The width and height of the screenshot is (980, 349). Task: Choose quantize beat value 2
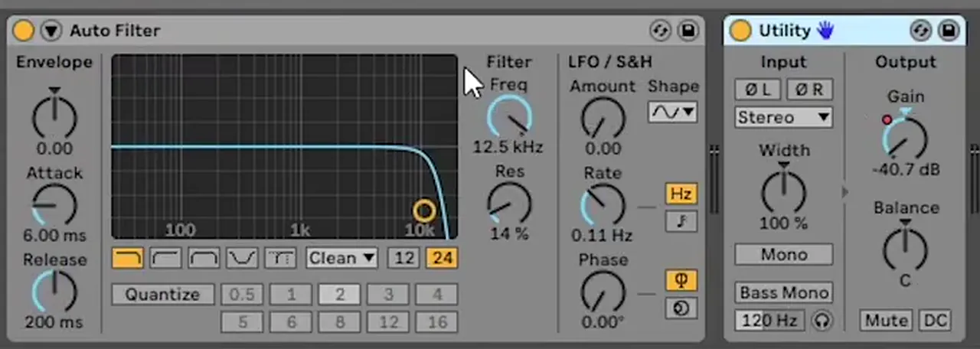pyautogui.click(x=340, y=295)
